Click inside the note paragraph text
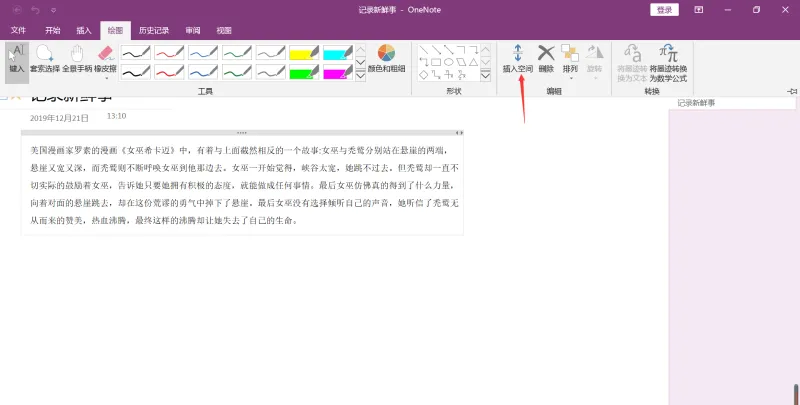 coord(244,186)
